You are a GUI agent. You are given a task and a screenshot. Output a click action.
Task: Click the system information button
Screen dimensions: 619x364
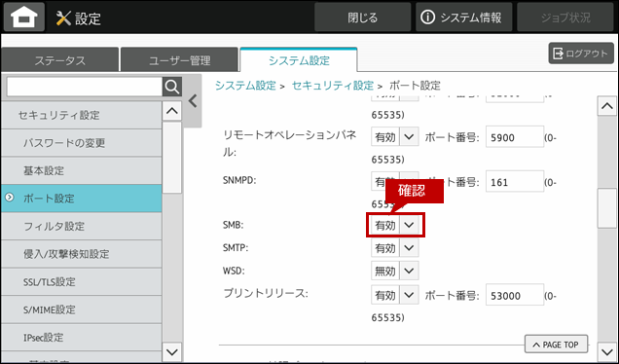[x=463, y=18]
